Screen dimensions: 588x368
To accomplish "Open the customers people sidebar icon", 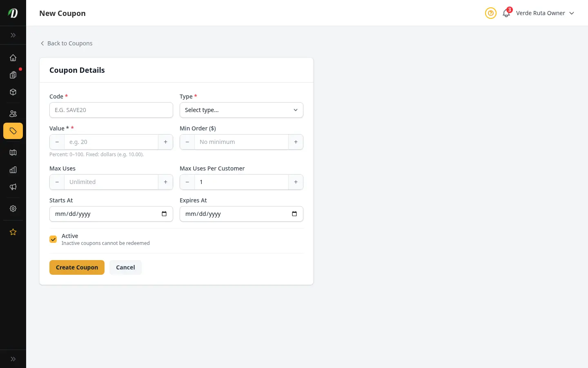I will tap(13, 114).
